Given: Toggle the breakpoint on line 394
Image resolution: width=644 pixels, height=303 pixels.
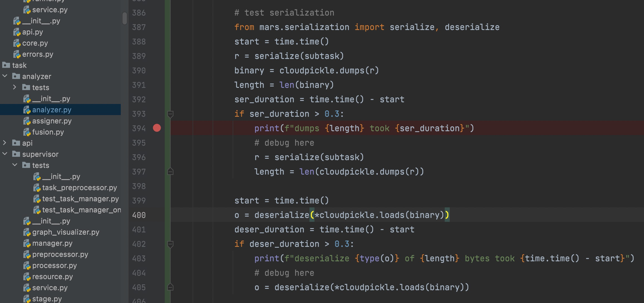Looking at the screenshot, I should [157, 128].
